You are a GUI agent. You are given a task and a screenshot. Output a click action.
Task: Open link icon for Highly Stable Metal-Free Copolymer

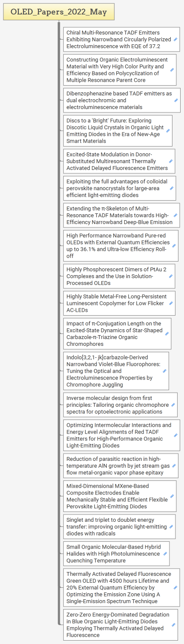(x=171, y=303)
